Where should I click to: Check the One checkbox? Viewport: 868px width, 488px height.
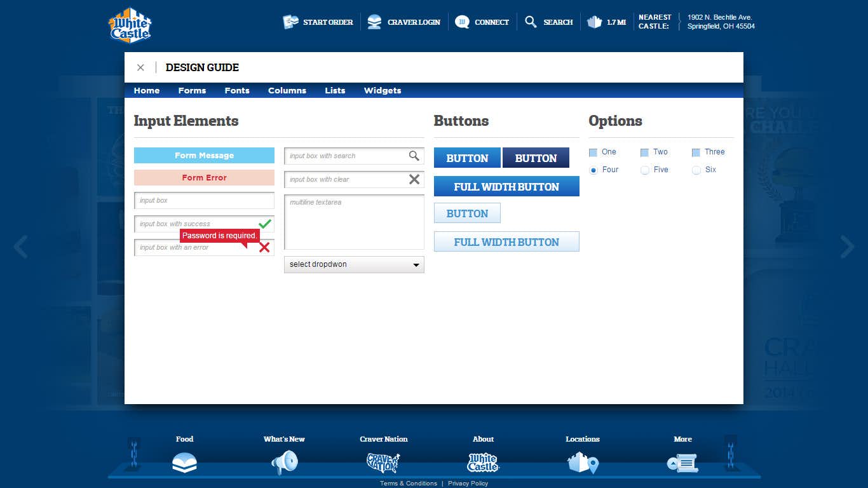click(x=593, y=152)
